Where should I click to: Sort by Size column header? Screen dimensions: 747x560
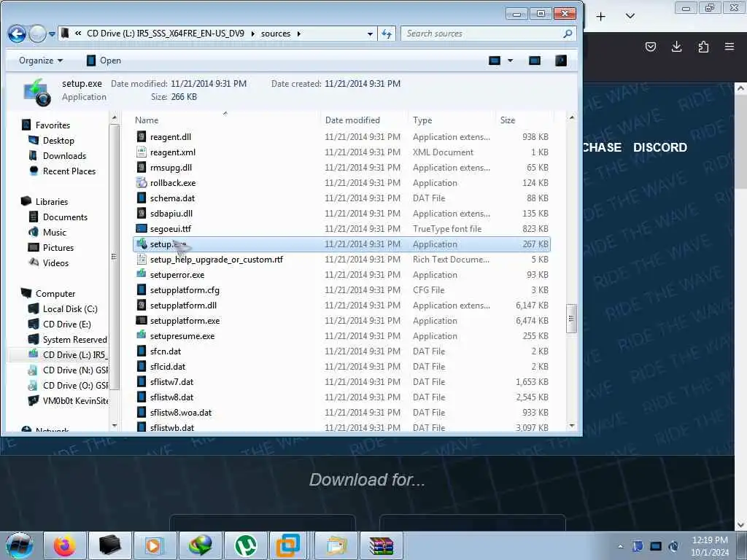(x=508, y=120)
